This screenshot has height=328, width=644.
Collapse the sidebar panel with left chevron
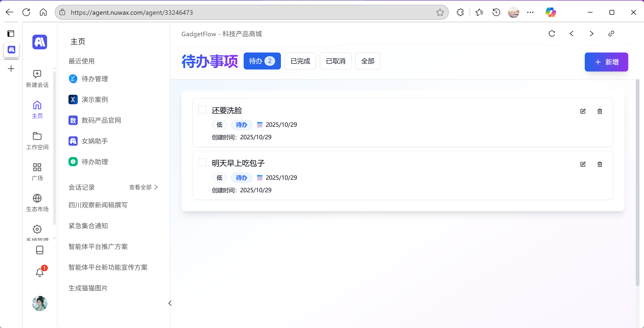coord(170,303)
